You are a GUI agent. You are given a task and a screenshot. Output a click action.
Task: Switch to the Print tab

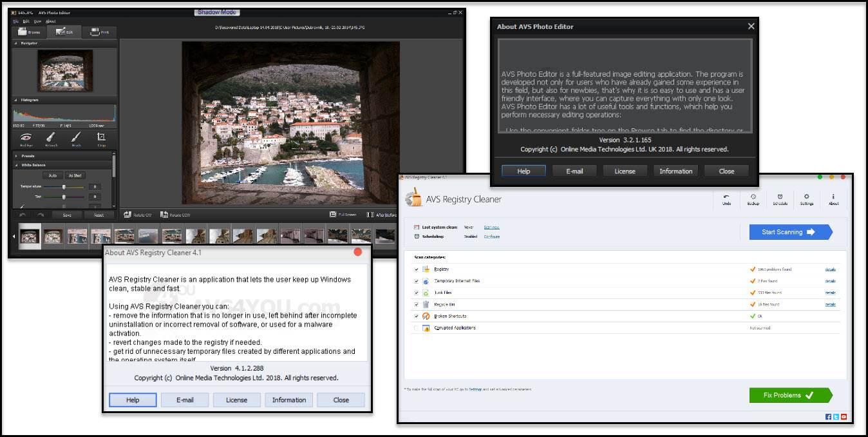coord(99,31)
